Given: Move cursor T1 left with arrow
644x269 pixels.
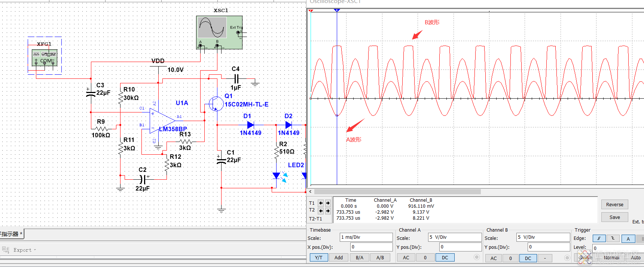Looking at the screenshot, I should pyautogui.click(x=321, y=203).
